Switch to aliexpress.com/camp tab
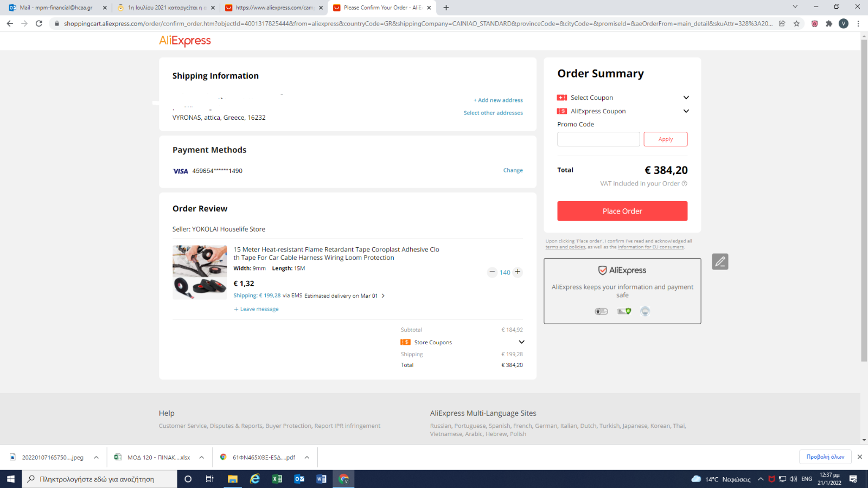Image resolution: width=868 pixels, height=488 pixels. point(274,8)
